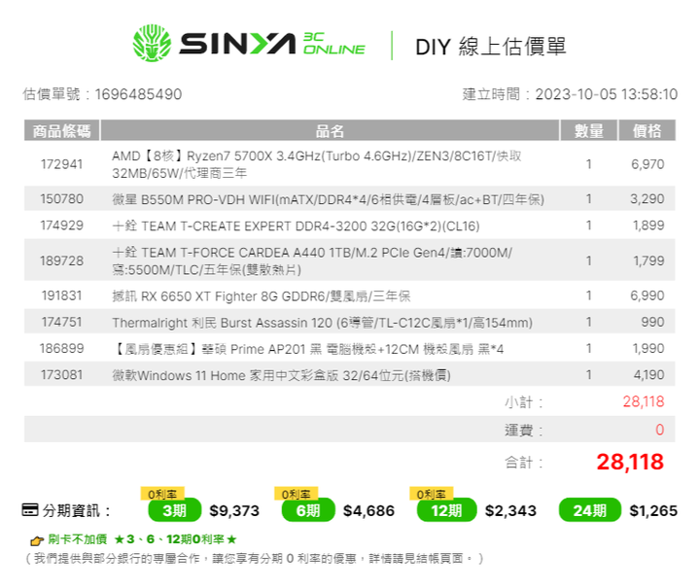The height and width of the screenshot is (588, 700).
Task: Click the Windows 11 Home item name
Action: tap(281, 375)
